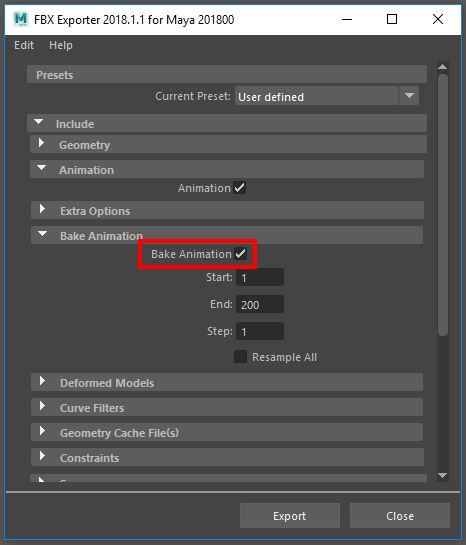Collapse the Include section triangle
This screenshot has height=545, width=466.
pyautogui.click(x=39, y=122)
